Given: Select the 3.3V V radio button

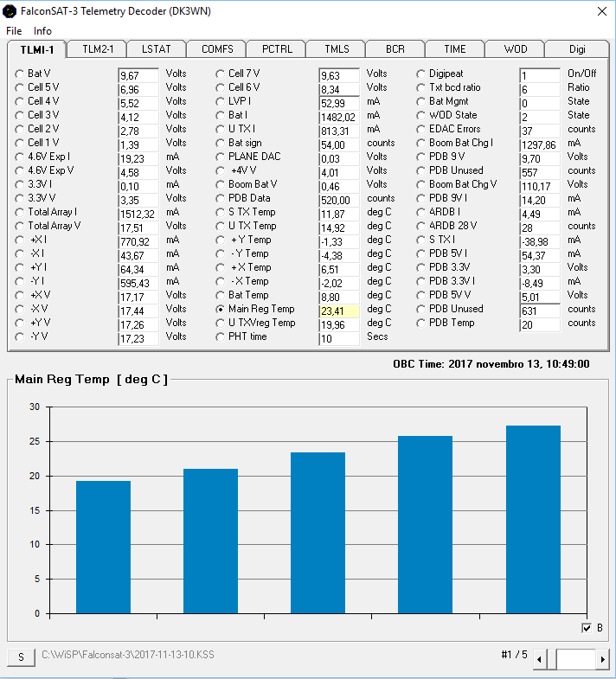Looking at the screenshot, I should [x=19, y=199].
